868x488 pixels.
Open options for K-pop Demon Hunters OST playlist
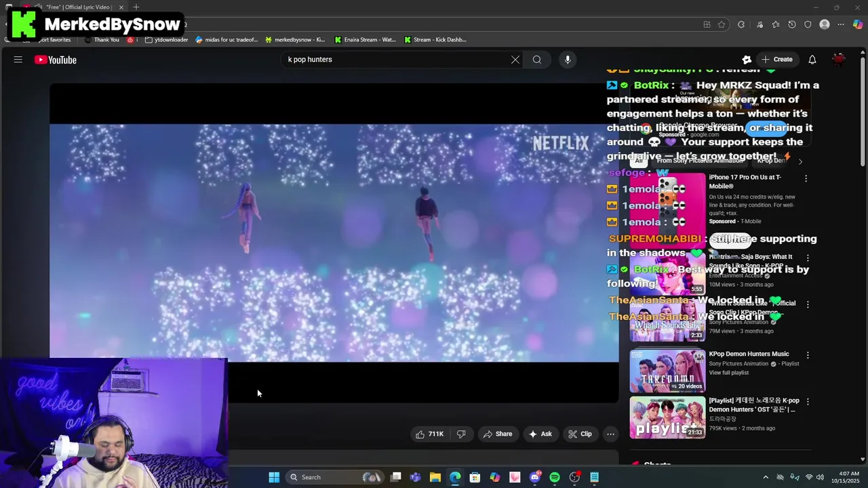click(808, 402)
